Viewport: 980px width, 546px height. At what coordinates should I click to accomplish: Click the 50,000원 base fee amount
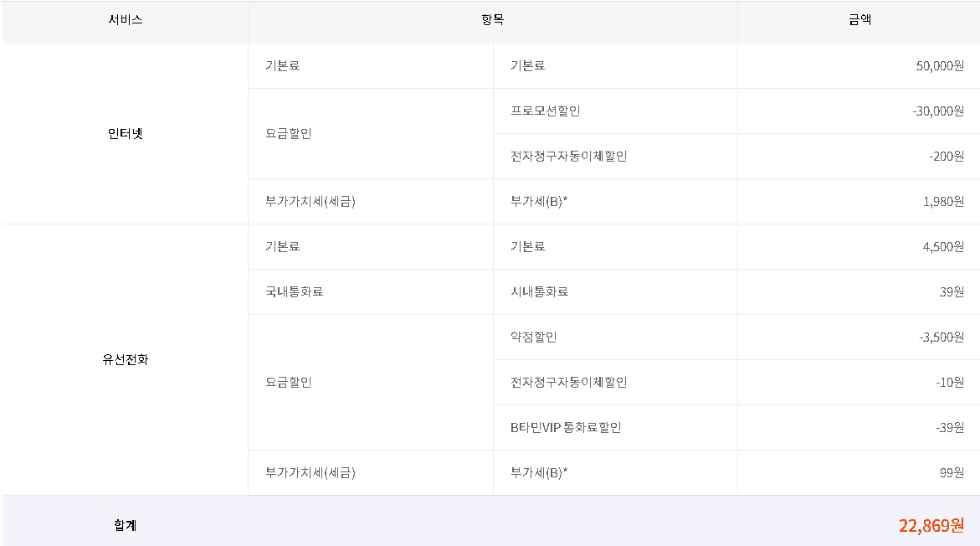(x=940, y=66)
